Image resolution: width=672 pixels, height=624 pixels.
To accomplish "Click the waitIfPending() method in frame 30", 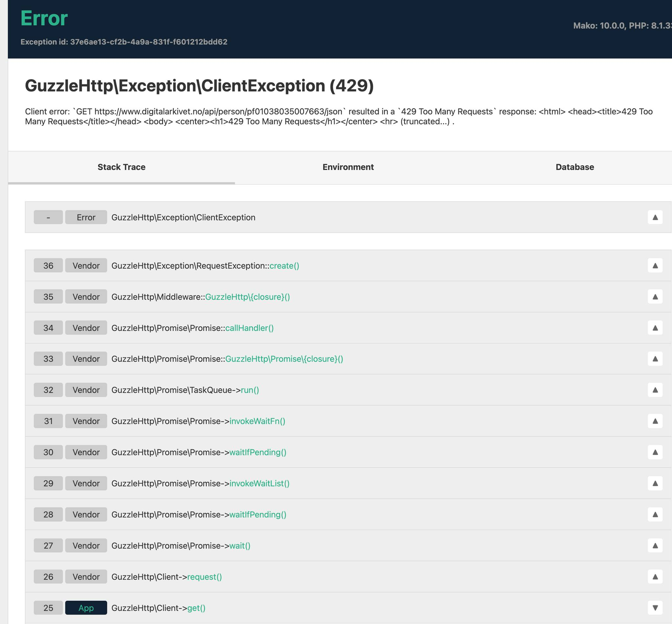I will [258, 452].
